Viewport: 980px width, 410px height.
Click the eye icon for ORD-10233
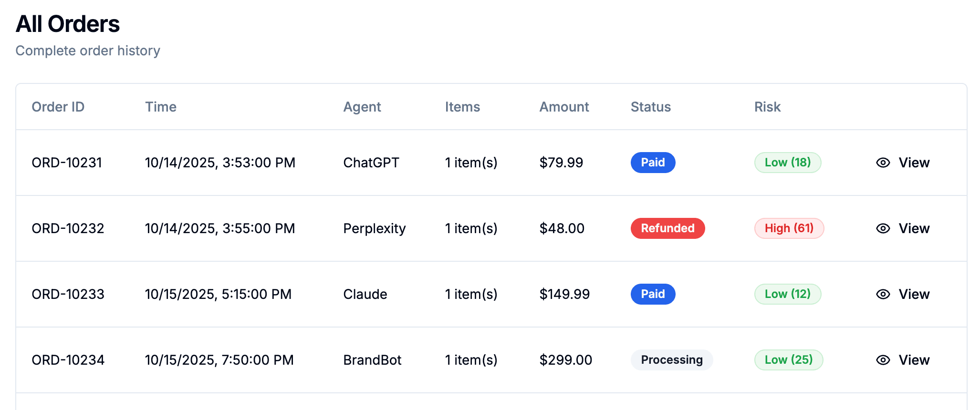point(883,294)
